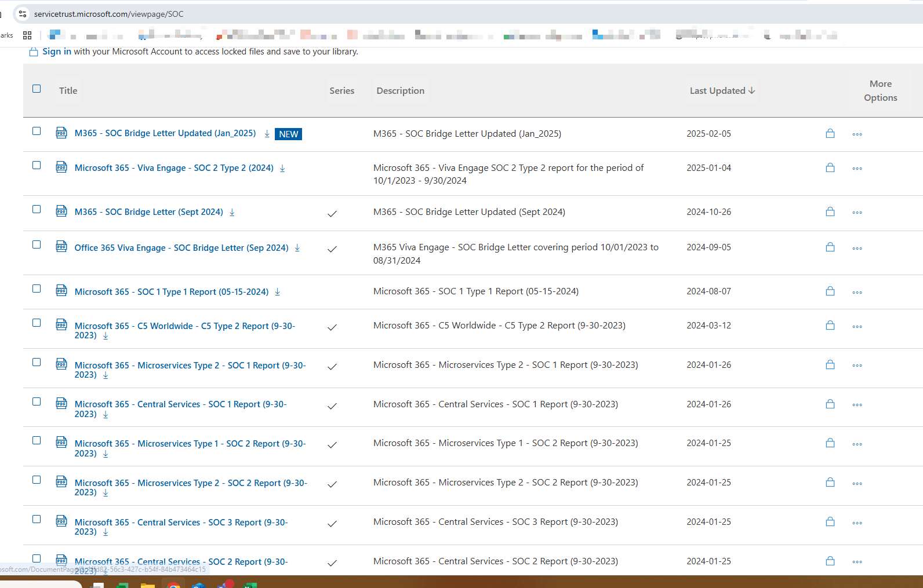Click the NEW badge on first row

coord(288,134)
